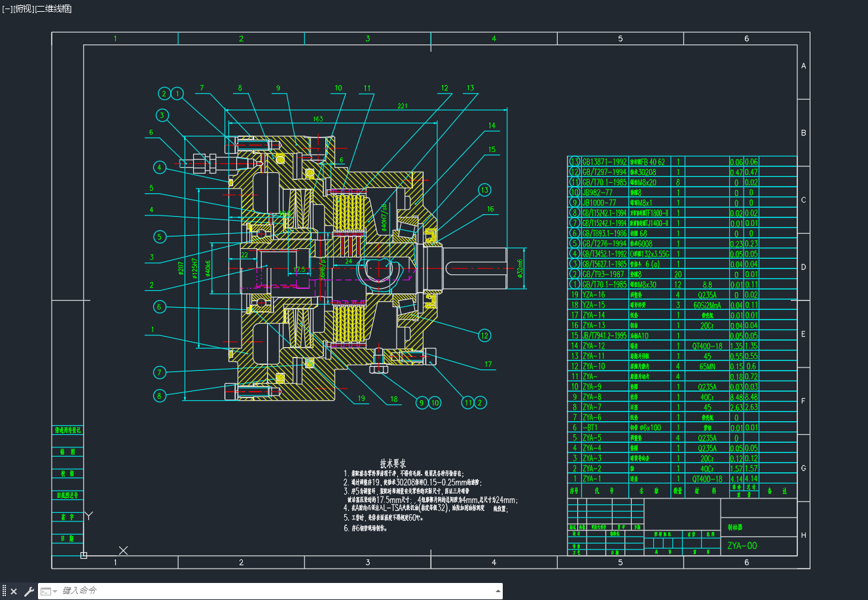Select part code GB/T93-1987
The image size is (868, 600).
[x=602, y=274]
